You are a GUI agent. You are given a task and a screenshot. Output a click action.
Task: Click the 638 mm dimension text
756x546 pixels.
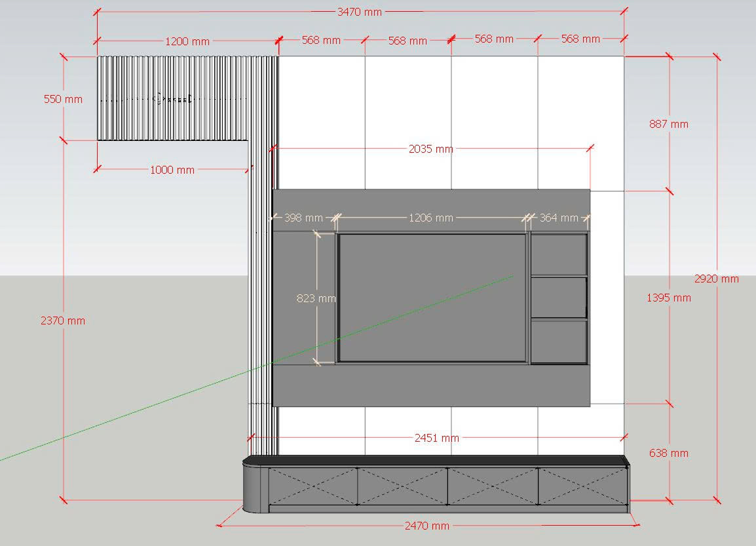coord(668,453)
